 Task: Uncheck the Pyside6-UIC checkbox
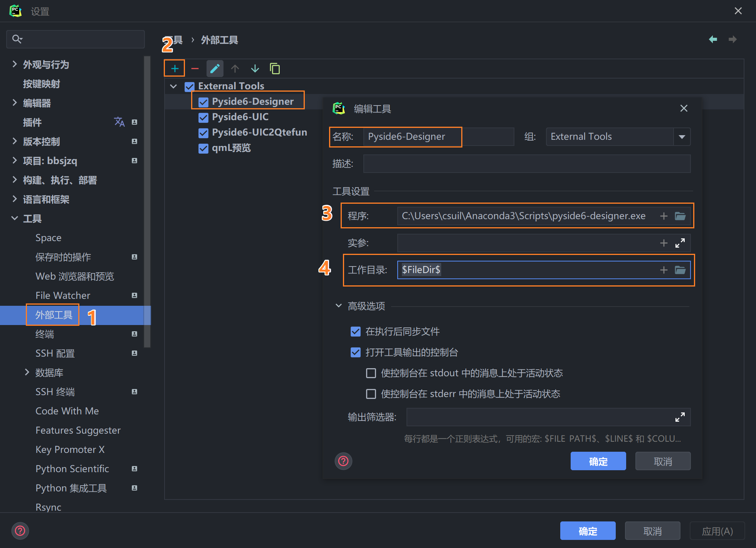pyautogui.click(x=203, y=117)
